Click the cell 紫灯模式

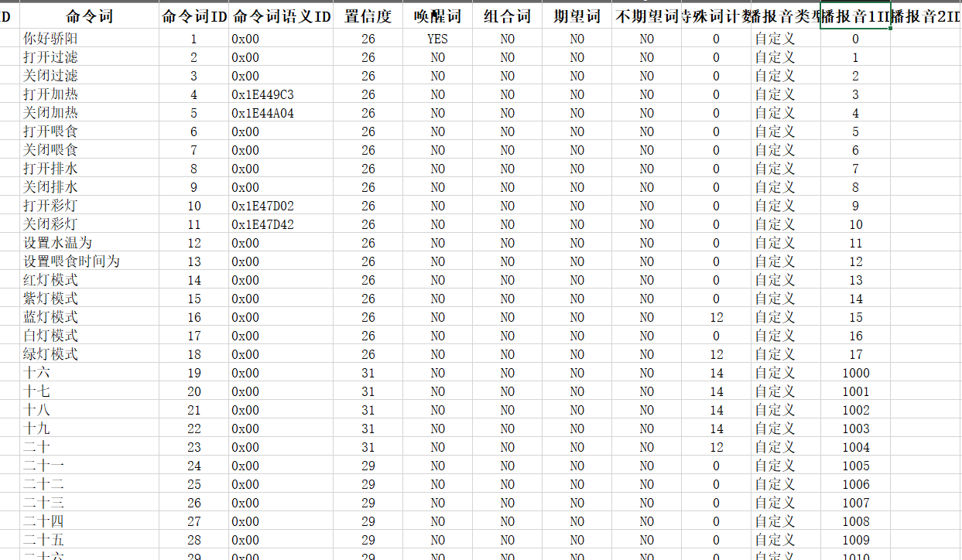tap(90, 299)
